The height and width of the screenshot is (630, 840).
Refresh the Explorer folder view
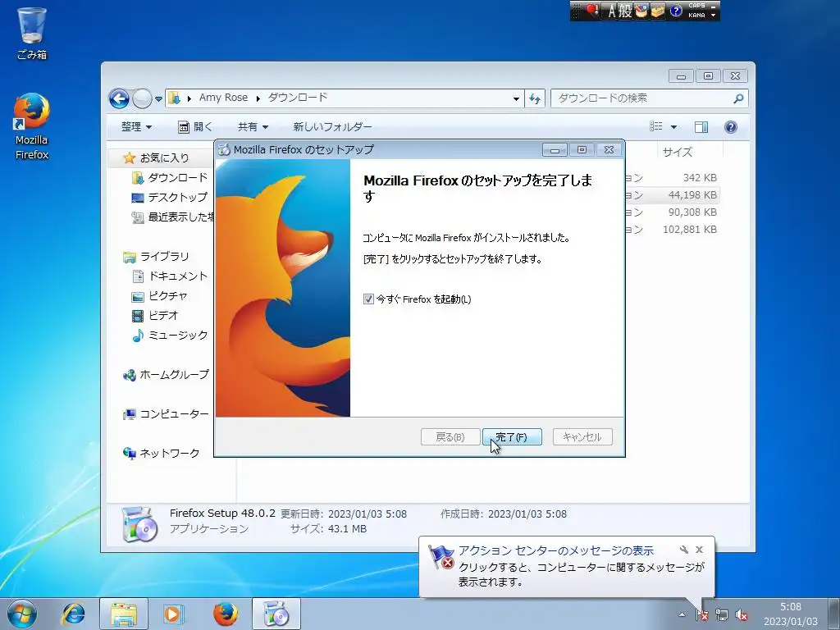pos(535,98)
